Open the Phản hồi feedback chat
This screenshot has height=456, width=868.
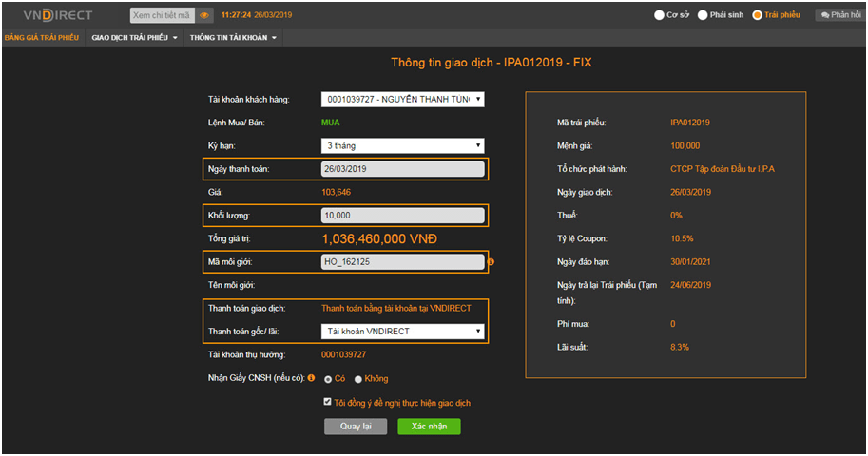[838, 15]
